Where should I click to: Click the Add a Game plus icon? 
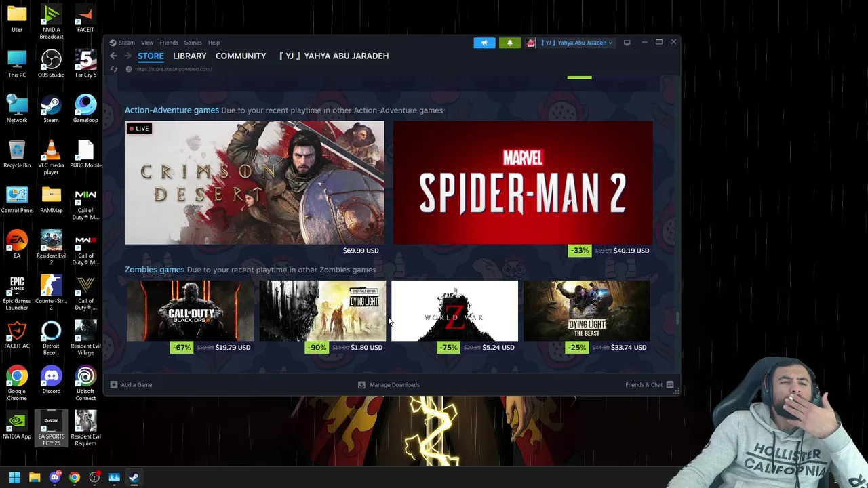point(114,385)
